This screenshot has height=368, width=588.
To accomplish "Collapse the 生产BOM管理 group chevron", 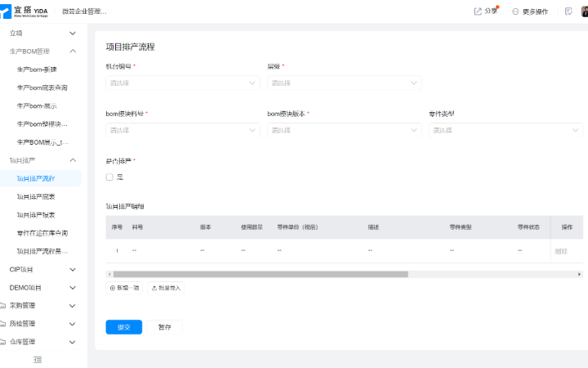I will tap(73, 51).
